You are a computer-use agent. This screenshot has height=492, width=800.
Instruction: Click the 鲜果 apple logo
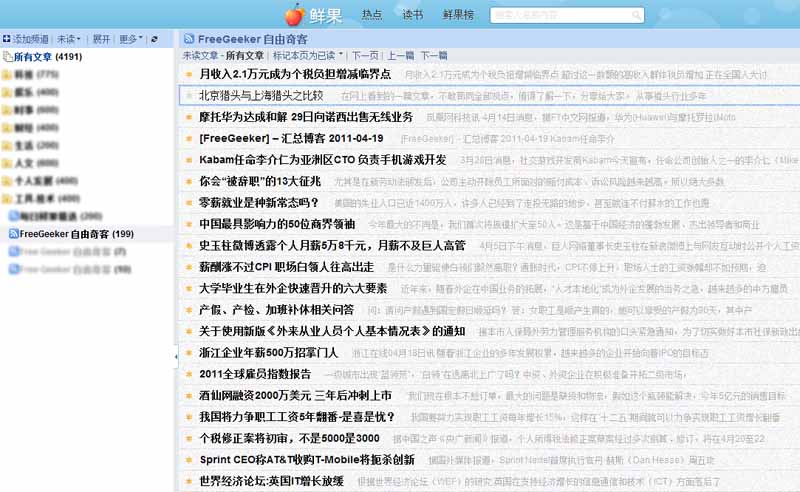tap(294, 15)
